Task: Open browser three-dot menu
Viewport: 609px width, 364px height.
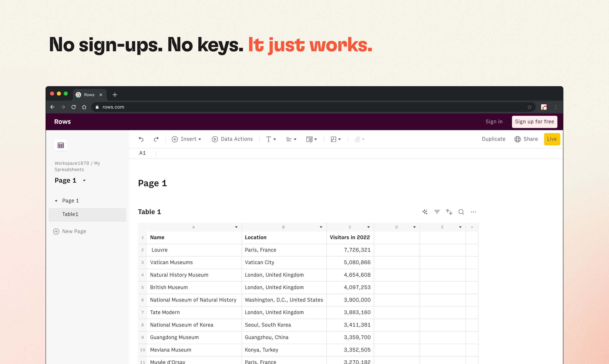Action: click(556, 107)
